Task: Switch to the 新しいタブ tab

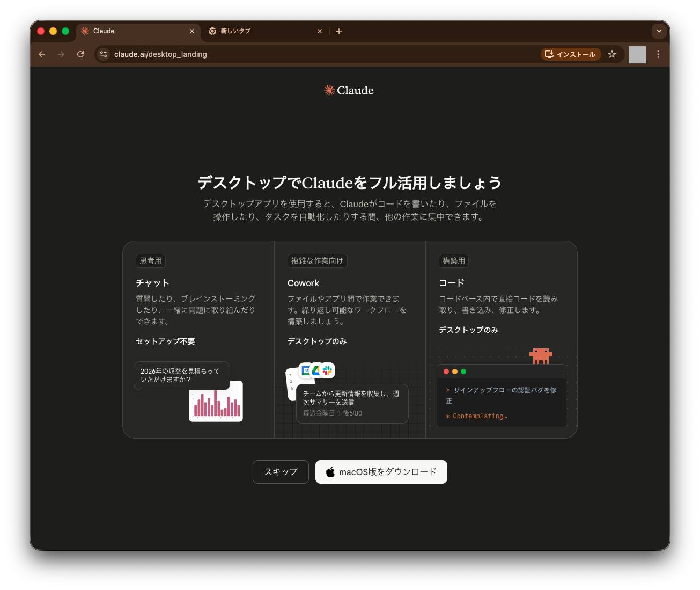Action: click(266, 31)
